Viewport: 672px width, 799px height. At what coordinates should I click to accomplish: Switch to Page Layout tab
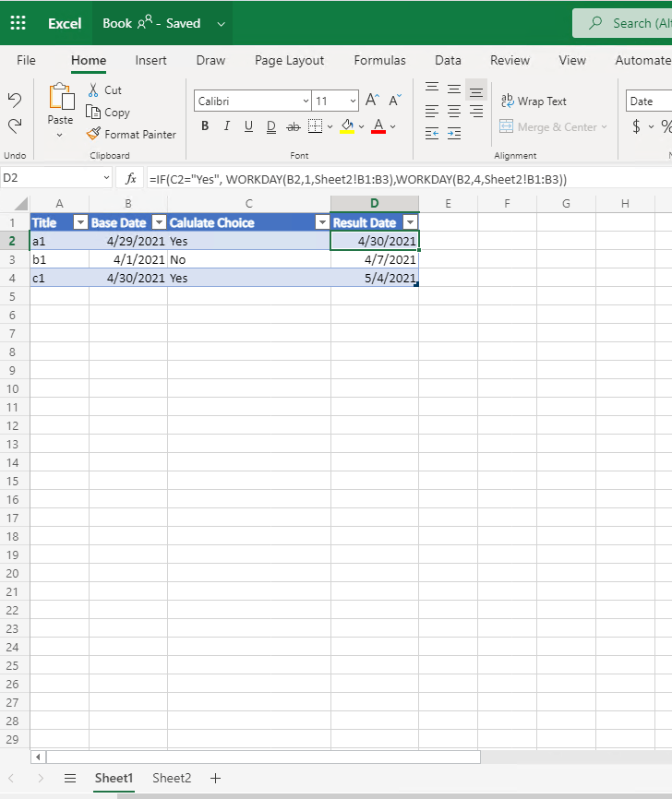pyautogui.click(x=289, y=60)
